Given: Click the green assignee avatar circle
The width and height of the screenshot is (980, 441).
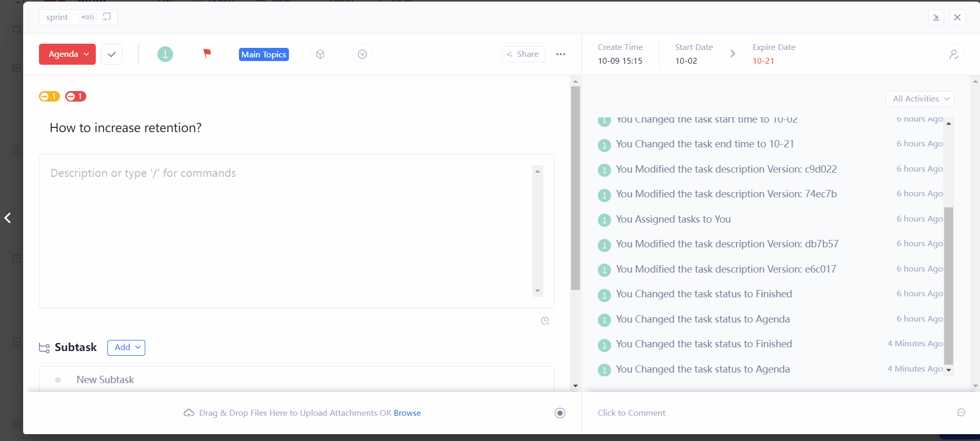Looking at the screenshot, I should (165, 54).
